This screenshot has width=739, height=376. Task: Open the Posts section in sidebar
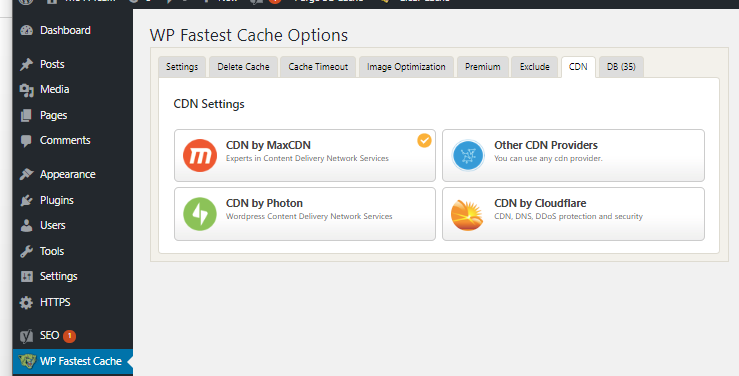pos(73,64)
